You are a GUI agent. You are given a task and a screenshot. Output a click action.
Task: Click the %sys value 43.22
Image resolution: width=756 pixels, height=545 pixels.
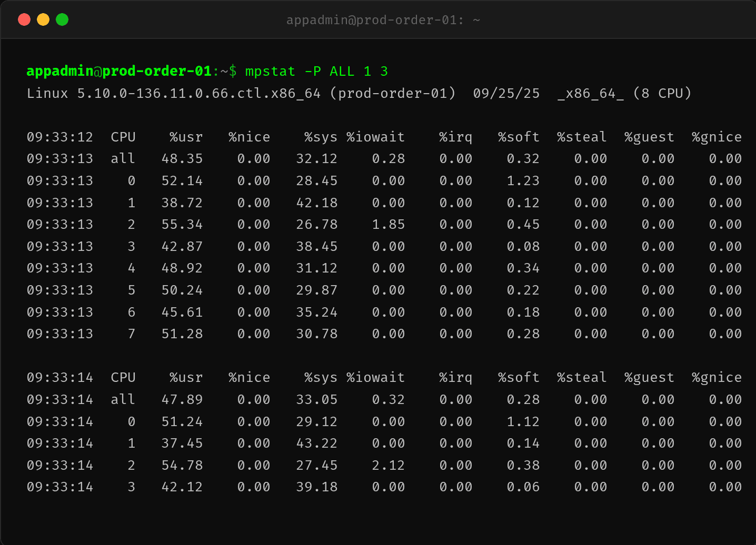click(x=316, y=443)
